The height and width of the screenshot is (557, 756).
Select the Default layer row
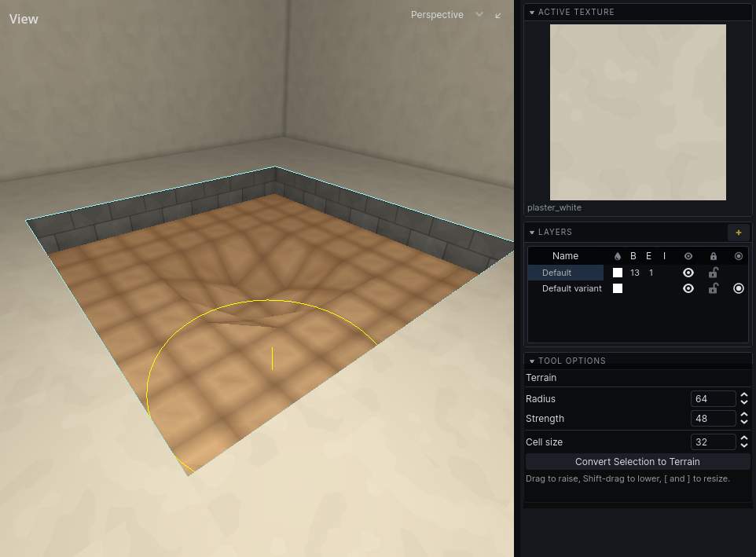pyautogui.click(x=637, y=273)
